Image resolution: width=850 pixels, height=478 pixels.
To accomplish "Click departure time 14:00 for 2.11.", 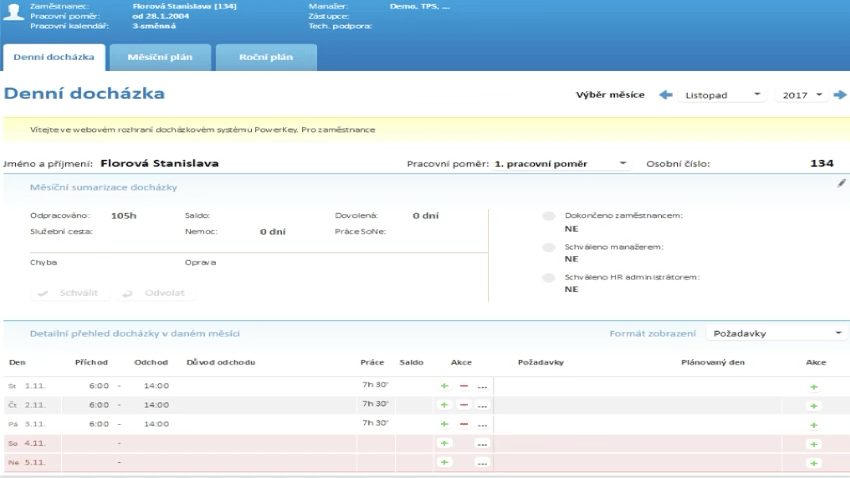I will [156, 405].
